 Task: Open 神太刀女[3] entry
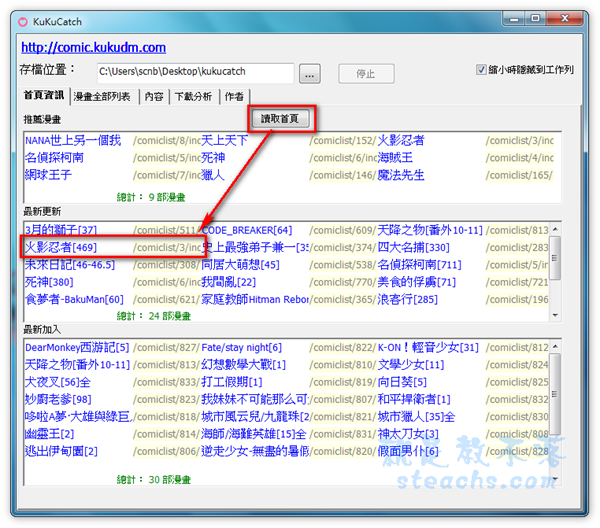point(408,433)
